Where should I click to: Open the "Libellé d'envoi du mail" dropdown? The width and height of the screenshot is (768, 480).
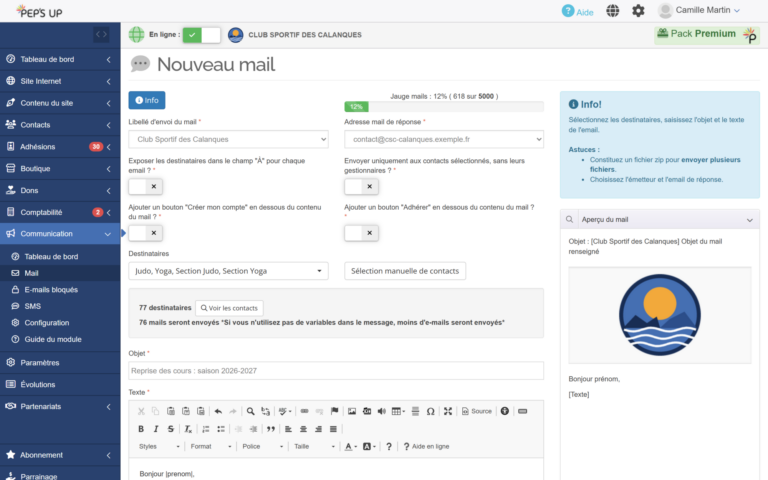(x=228, y=139)
